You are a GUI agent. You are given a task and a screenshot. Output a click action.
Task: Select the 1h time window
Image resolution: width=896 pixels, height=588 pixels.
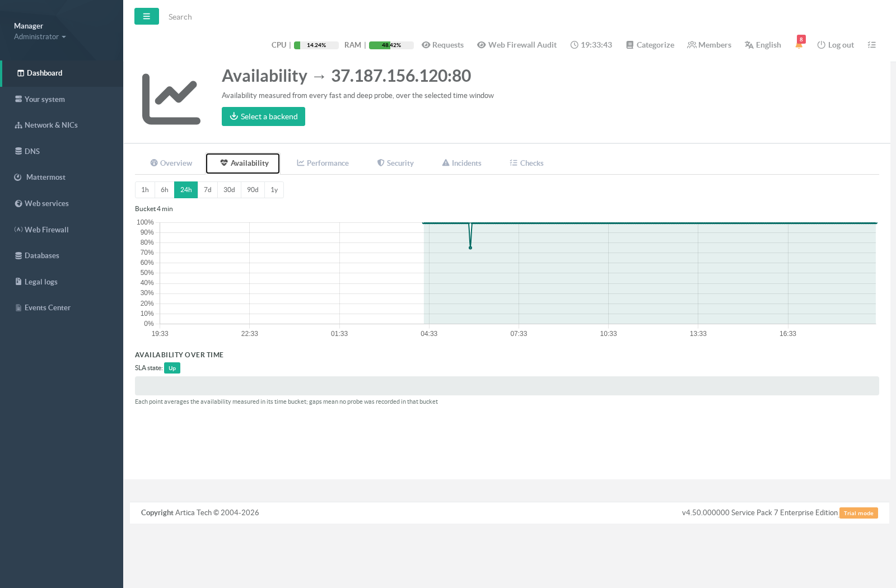pyautogui.click(x=145, y=190)
